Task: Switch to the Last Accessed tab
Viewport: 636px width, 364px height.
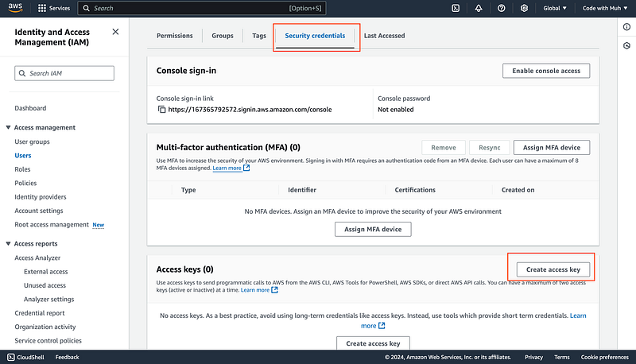Action: 384,36
